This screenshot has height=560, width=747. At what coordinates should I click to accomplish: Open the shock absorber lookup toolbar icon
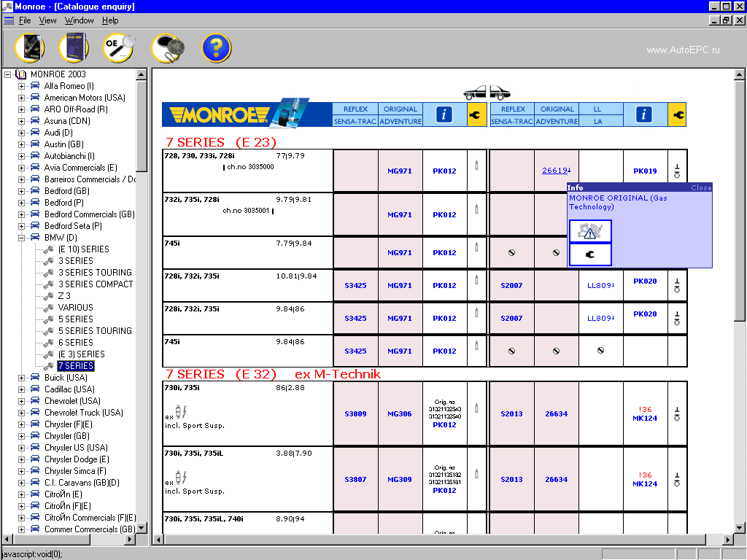click(x=166, y=46)
